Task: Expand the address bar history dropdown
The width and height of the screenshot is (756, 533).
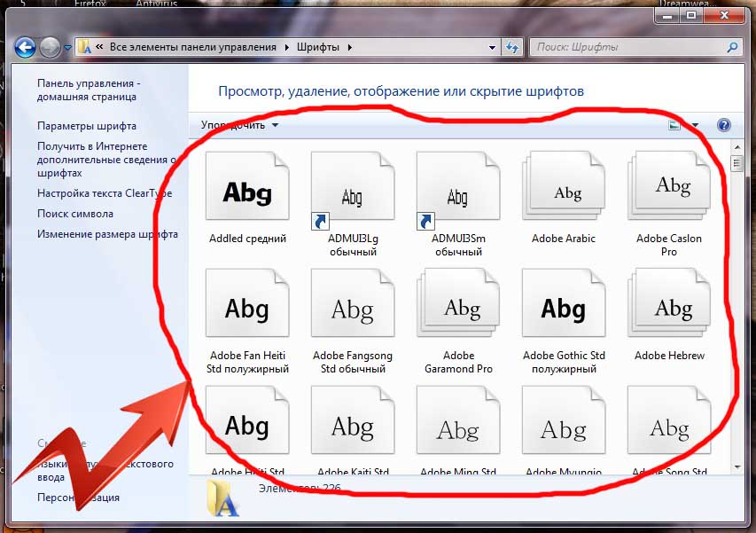Action: click(x=492, y=47)
